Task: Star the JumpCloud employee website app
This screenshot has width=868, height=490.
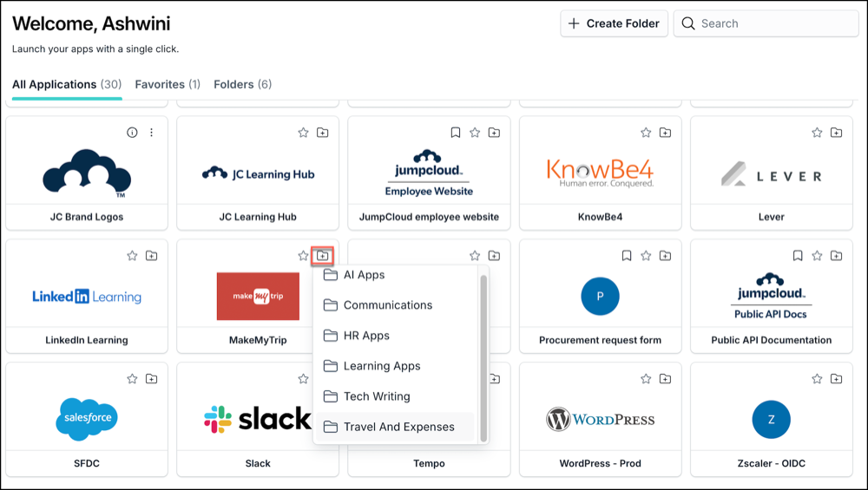Action: tap(475, 132)
